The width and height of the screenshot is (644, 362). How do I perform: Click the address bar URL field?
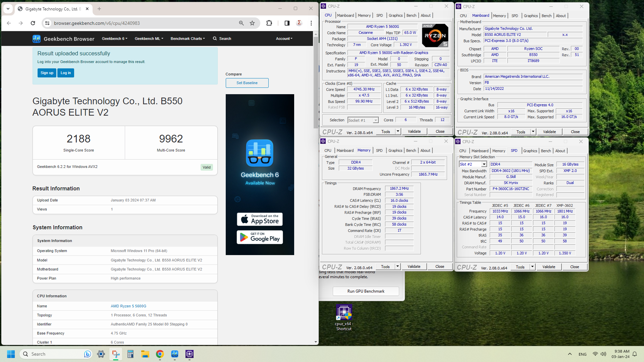pyautogui.click(x=144, y=23)
